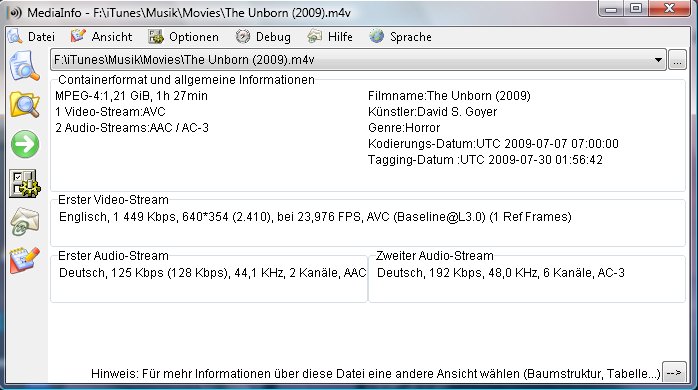
Task: Open the Optionen menu
Action: coord(194,37)
